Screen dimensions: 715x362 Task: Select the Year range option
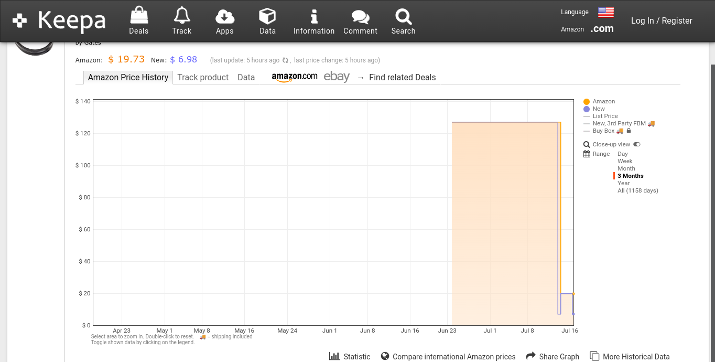tap(623, 183)
